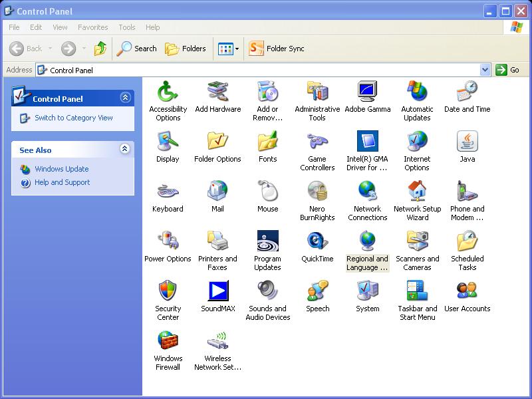The width and height of the screenshot is (532, 399).
Task: Open Windows Firewall
Action: [x=168, y=350]
